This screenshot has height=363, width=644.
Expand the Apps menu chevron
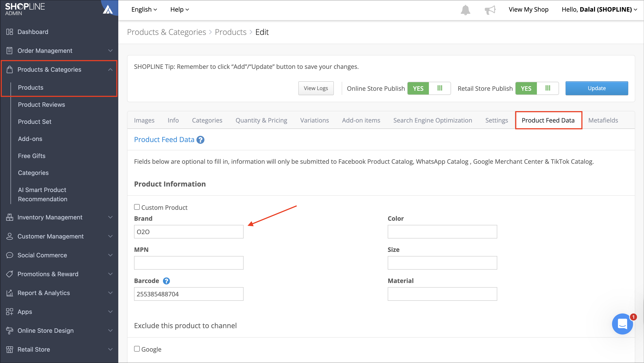110,312
